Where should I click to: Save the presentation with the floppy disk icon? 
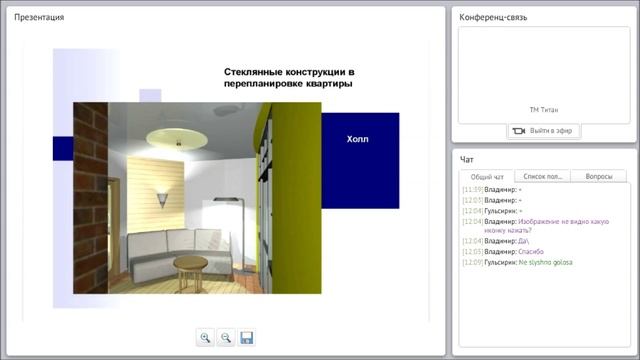click(x=247, y=338)
